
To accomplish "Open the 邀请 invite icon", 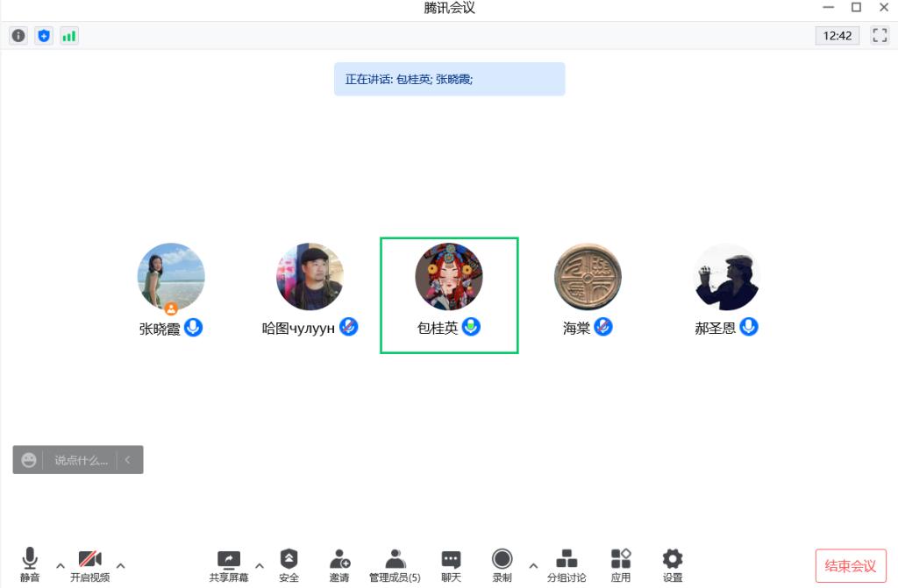I will [x=339, y=565].
